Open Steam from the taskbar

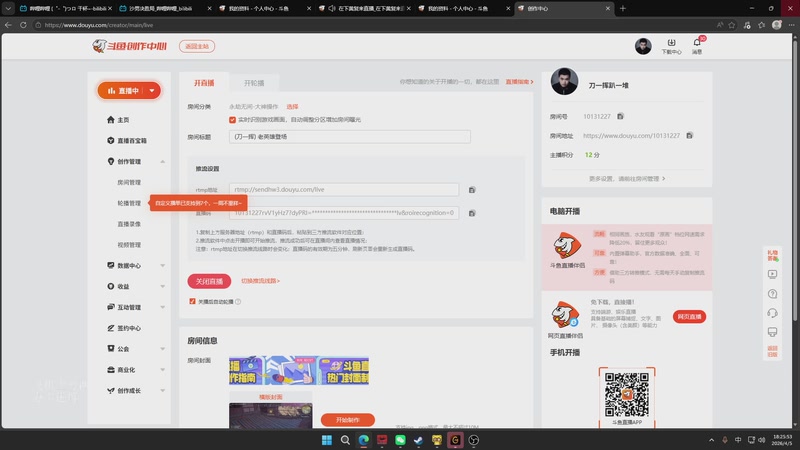coord(418,440)
